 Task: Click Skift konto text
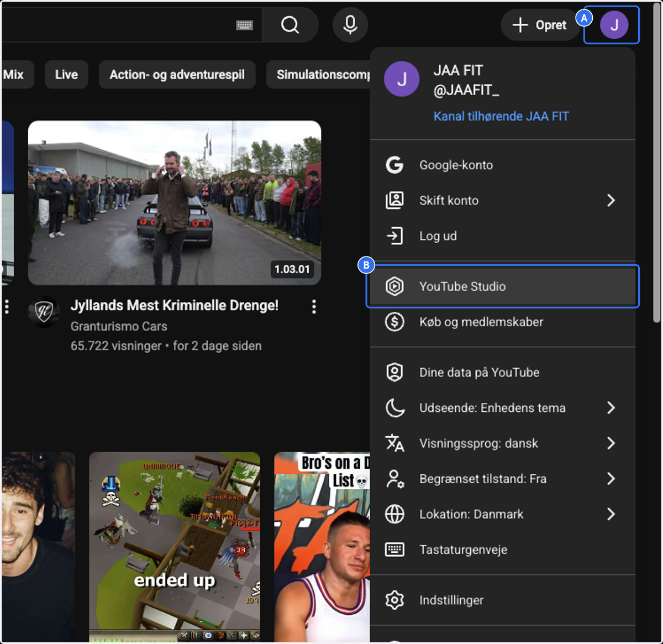[449, 200]
